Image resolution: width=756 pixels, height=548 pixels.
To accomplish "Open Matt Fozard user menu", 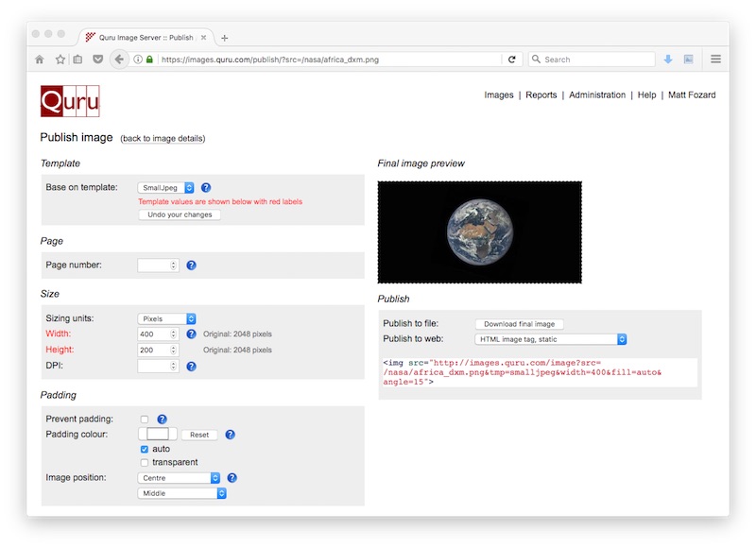I will [x=692, y=94].
